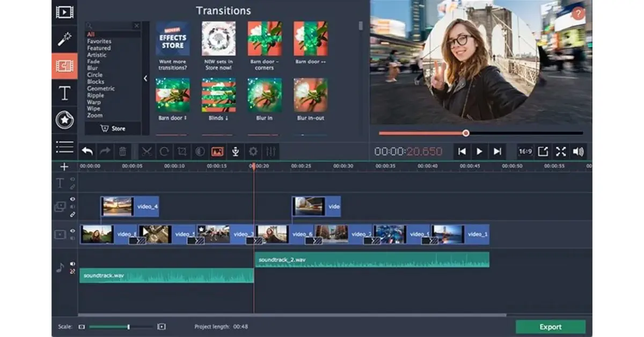Viewport: 644px width, 337px height.
Task: Open the Titles tab in left sidebar
Action: tap(64, 93)
